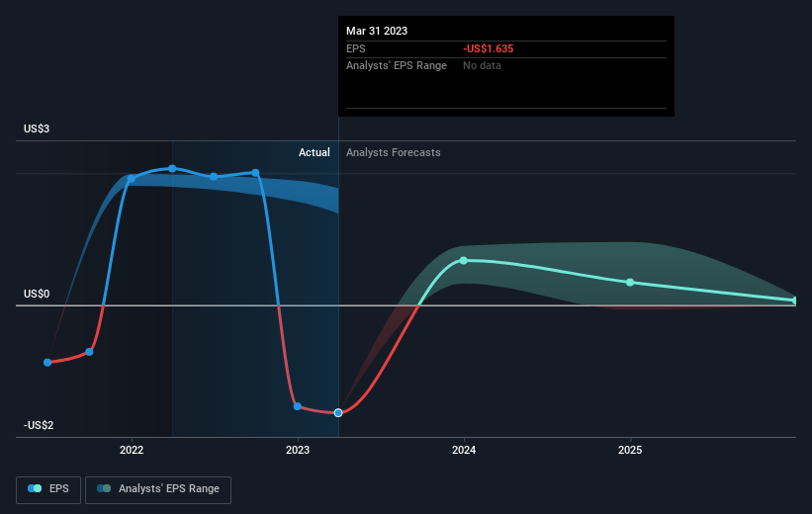Select the 2024 forecast EPS data point
This screenshot has width=812, height=514.
464,260
